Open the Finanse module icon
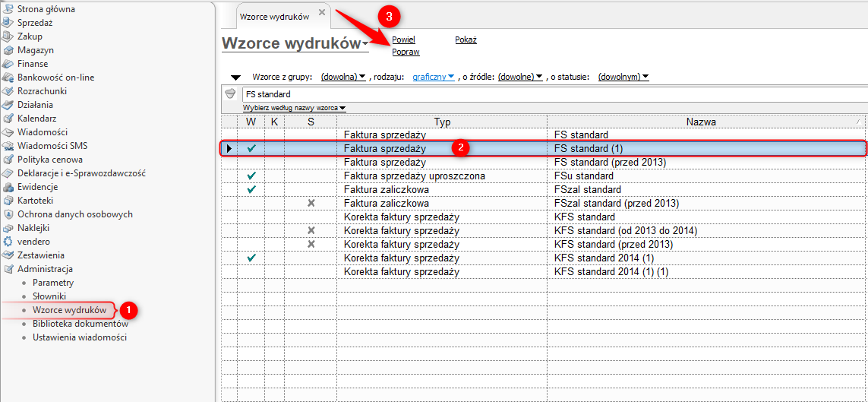 (8, 64)
